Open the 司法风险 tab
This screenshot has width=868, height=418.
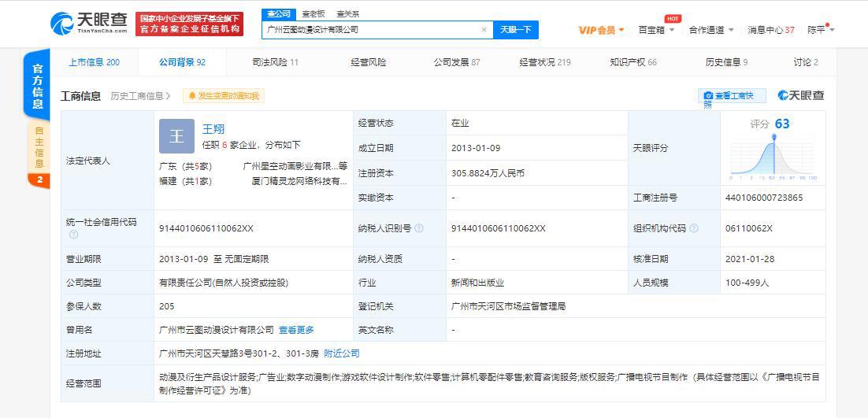click(275, 62)
